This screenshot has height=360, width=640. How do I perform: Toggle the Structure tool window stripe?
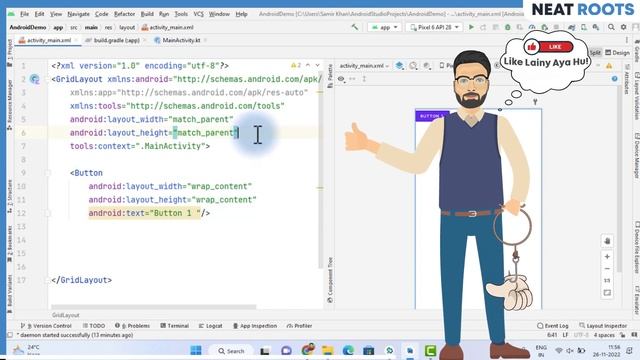10,196
